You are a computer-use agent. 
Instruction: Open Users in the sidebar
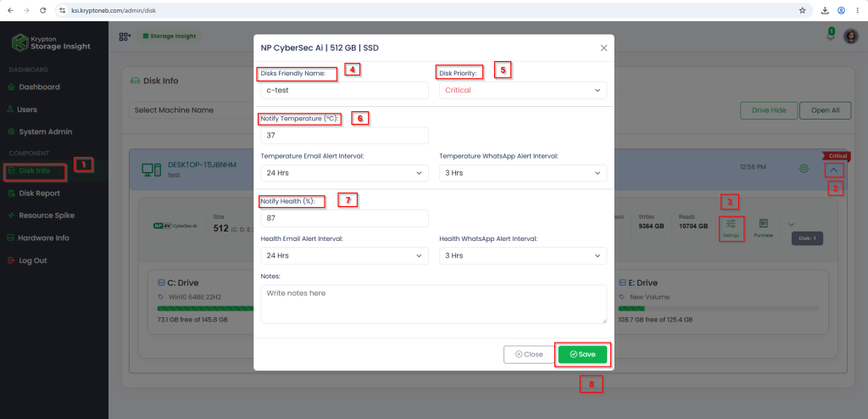26,109
